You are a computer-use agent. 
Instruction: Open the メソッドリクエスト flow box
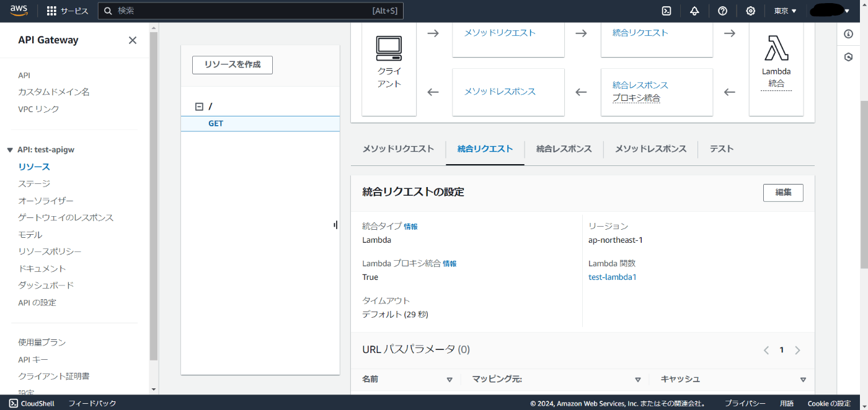[508, 40]
